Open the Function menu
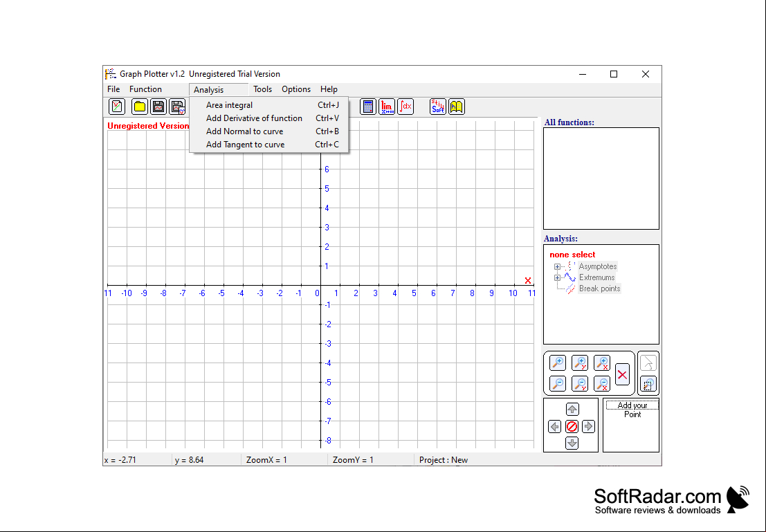This screenshot has width=766, height=532. pos(145,89)
